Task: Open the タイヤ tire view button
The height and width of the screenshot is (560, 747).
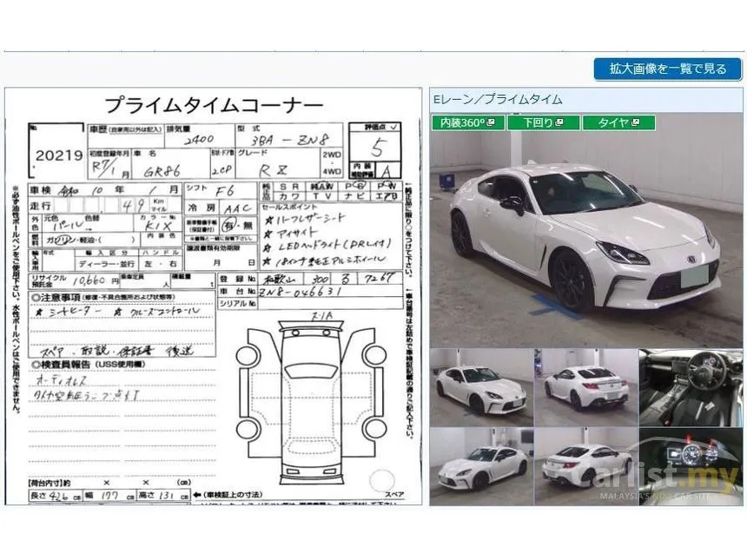Action: click(618, 123)
